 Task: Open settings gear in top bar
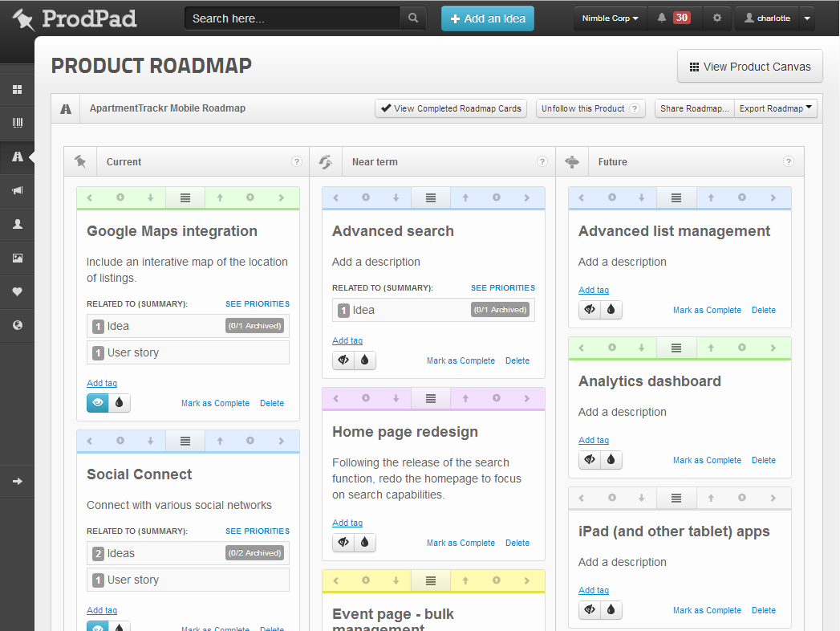[717, 18]
